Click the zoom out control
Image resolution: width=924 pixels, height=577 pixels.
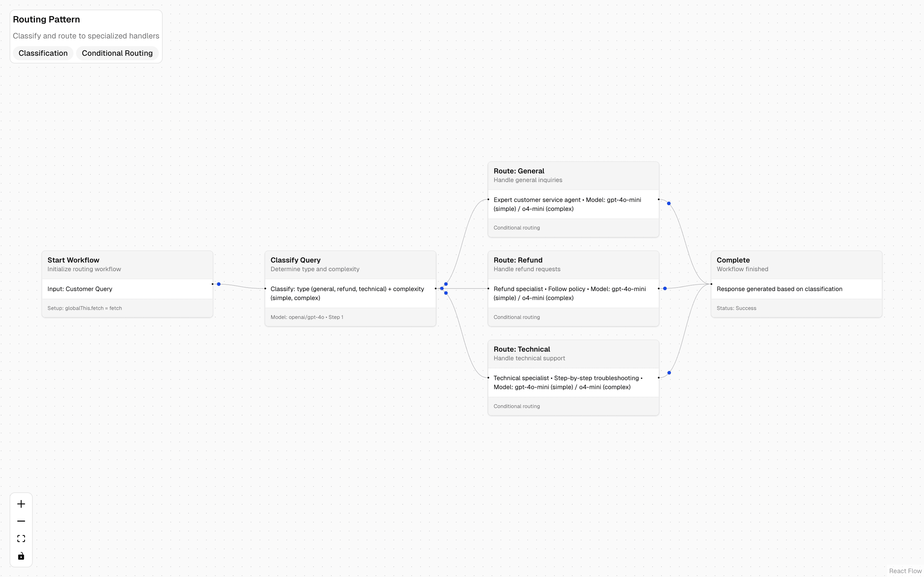click(21, 521)
